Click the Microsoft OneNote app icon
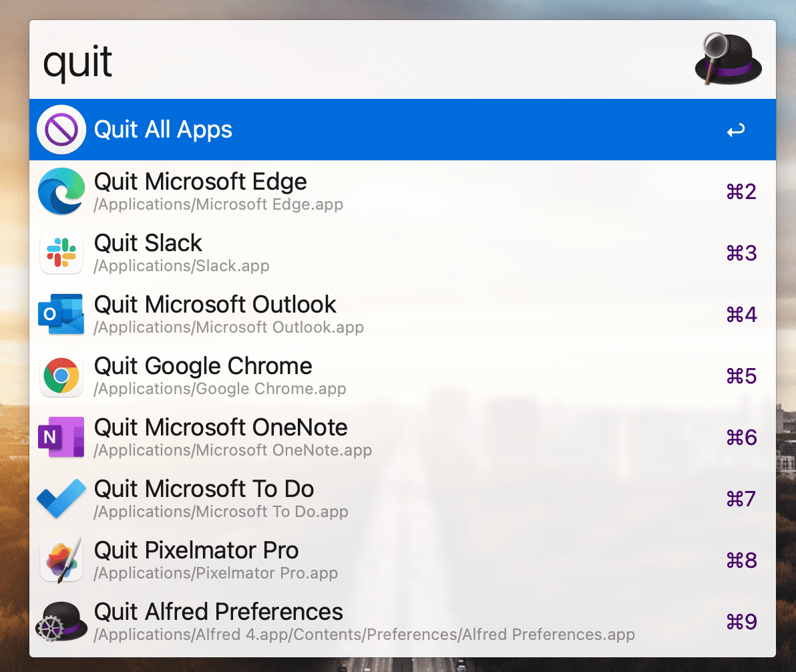Screen dimensions: 796x672 pyautogui.click(x=61, y=437)
